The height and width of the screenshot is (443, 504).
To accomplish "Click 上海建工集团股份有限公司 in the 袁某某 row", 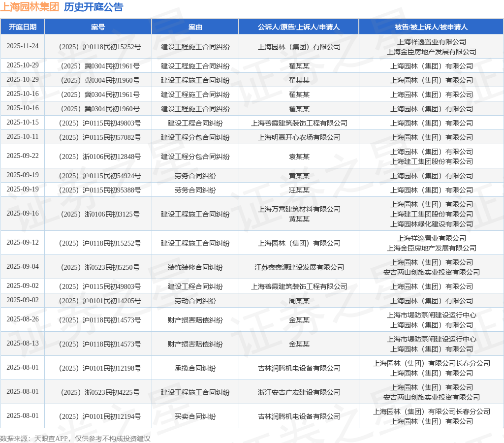I will pyautogui.click(x=431, y=162).
